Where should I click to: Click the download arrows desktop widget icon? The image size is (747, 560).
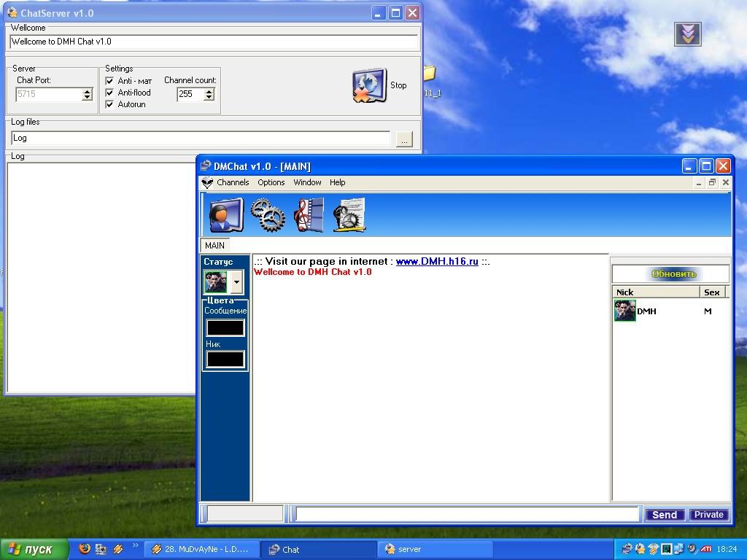(x=687, y=34)
